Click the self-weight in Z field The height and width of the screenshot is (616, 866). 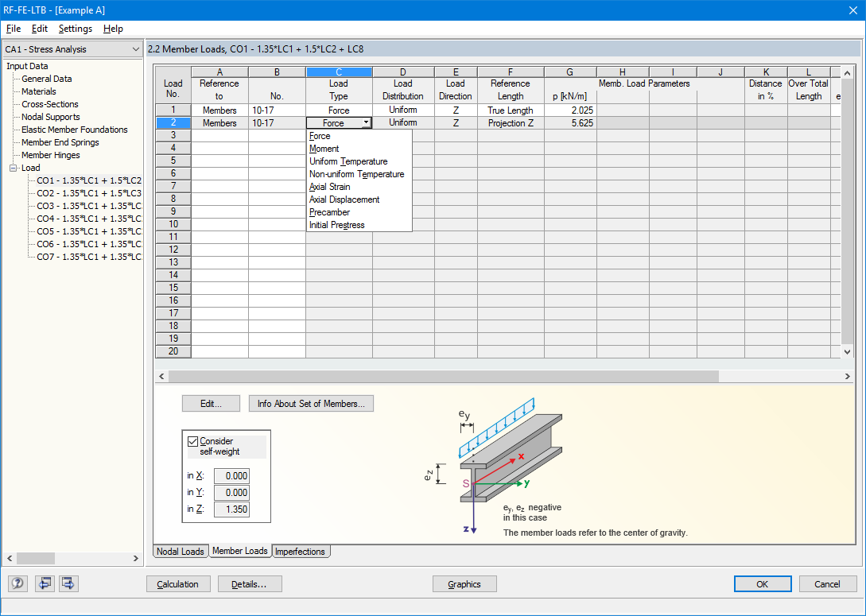tap(231, 509)
